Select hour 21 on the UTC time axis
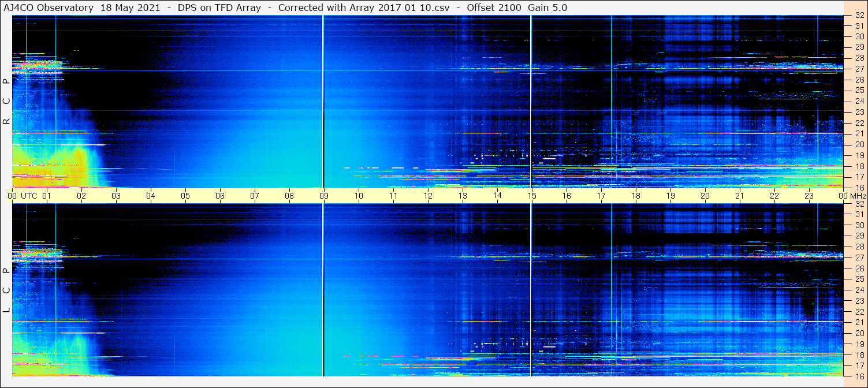The height and width of the screenshot is (388, 868). (740, 196)
